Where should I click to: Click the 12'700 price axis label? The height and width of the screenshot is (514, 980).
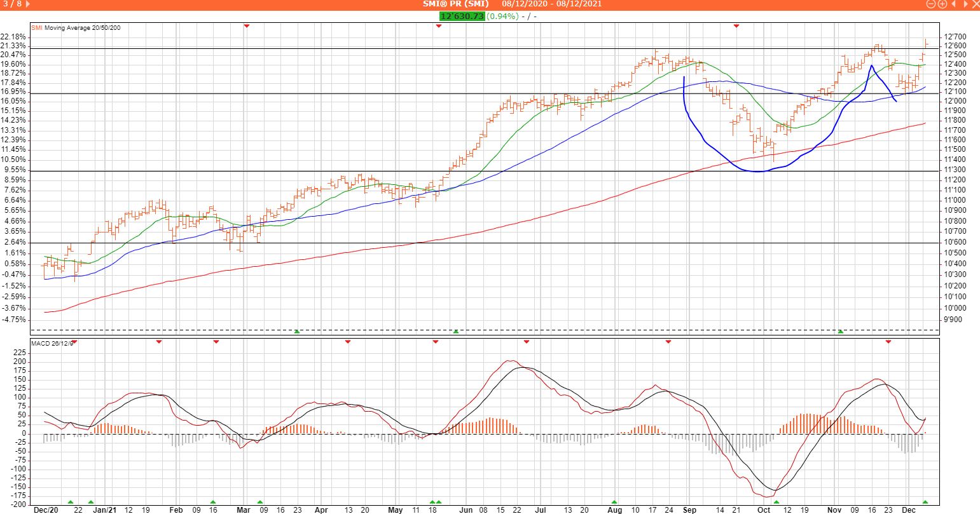pos(955,37)
